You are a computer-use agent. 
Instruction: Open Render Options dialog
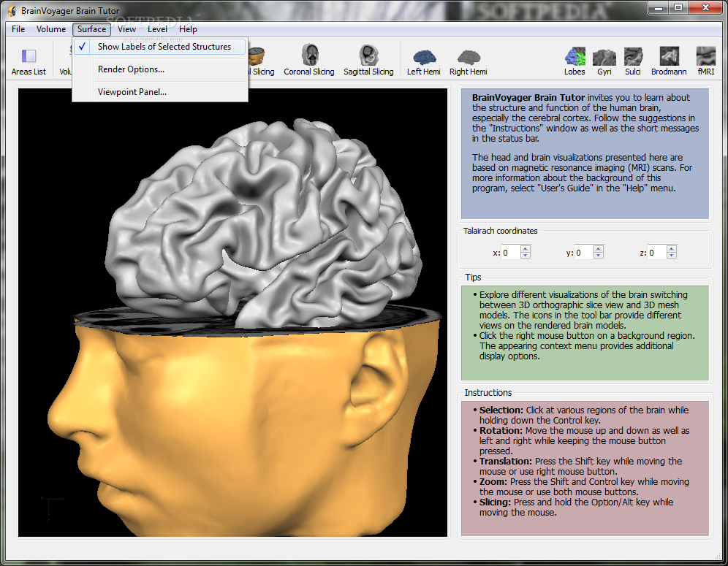tap(160, 69)
